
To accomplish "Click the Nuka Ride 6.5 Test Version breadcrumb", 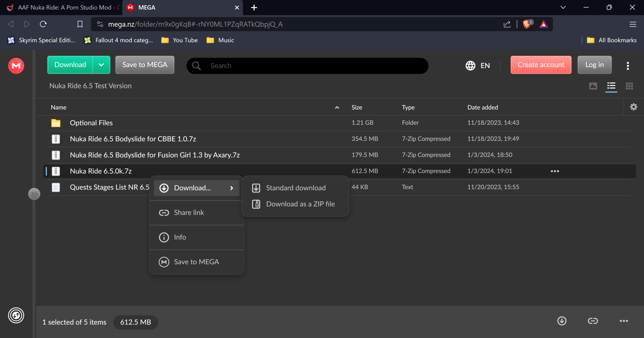I will coord(91,86).
